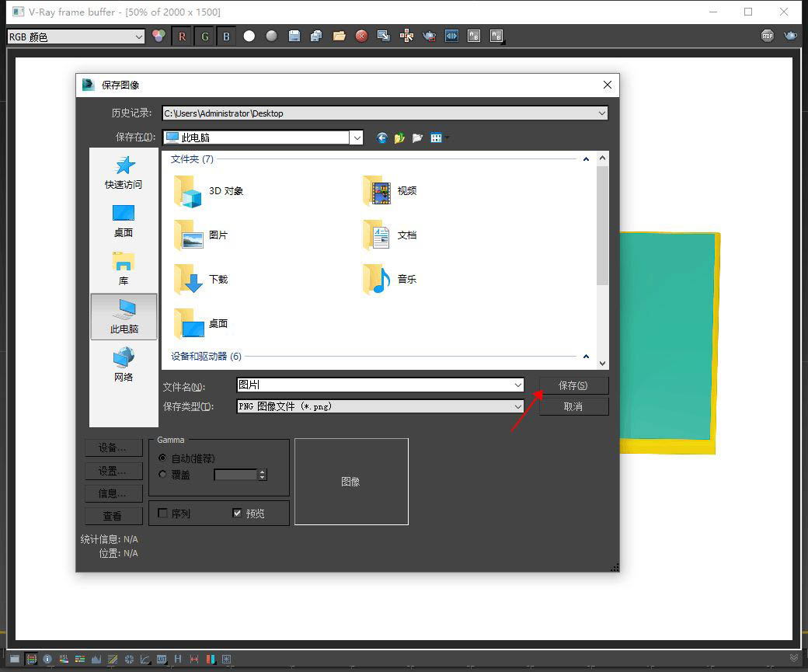Image resolution: width=808 pixels, height=672 pixels.
Task: Uncheck the 预览 checkbox
Action: click(x=237, y=513)
